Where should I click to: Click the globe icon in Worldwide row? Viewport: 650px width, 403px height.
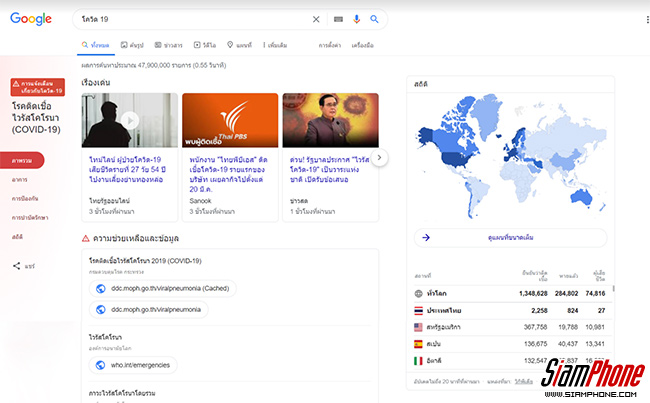point(419,294)
